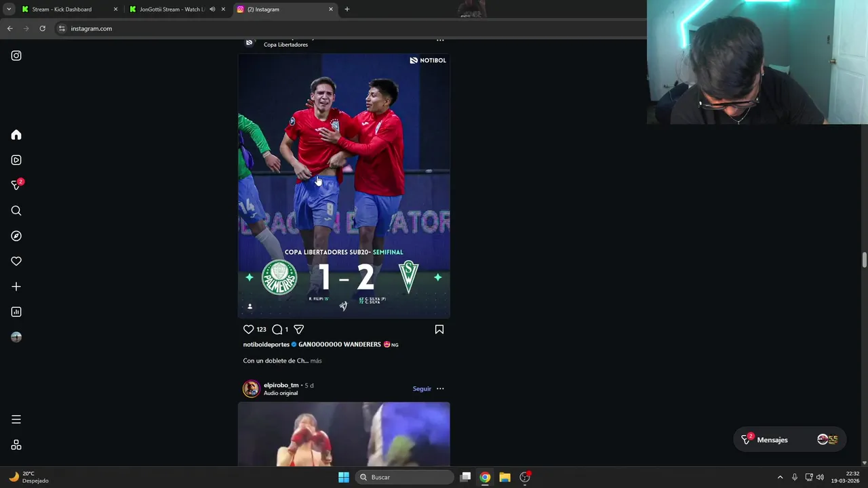Screen dimensions: 868x488
Task: Open Explore compass icon
Action: point(16,236)
